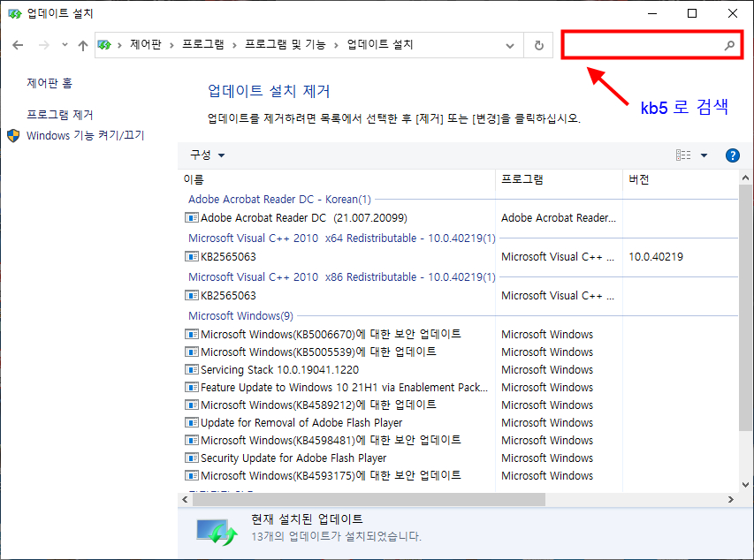Collapse Visual C++ 2010 x86 Redistributable group
Screen dimensions: 754x560
coord(342,276)
